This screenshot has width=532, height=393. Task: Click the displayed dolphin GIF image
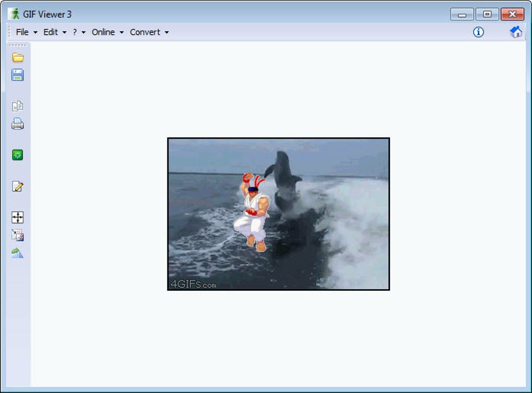coord(279,214)
